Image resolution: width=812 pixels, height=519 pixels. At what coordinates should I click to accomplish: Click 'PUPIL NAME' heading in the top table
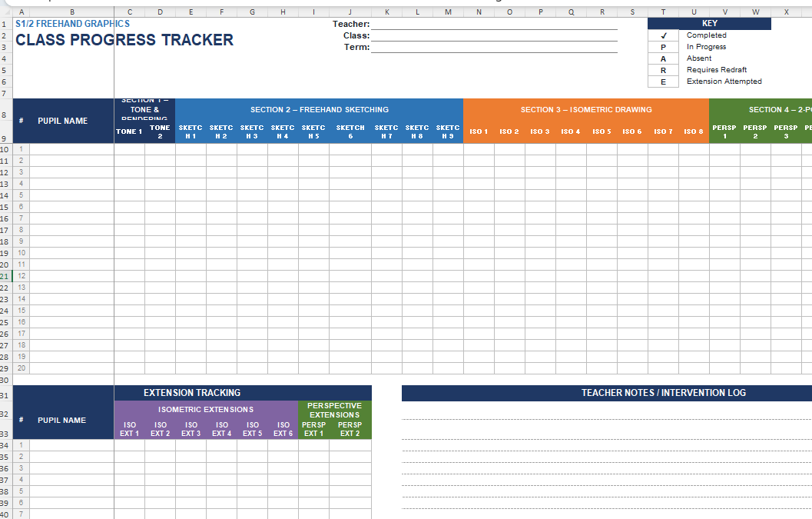63,121
